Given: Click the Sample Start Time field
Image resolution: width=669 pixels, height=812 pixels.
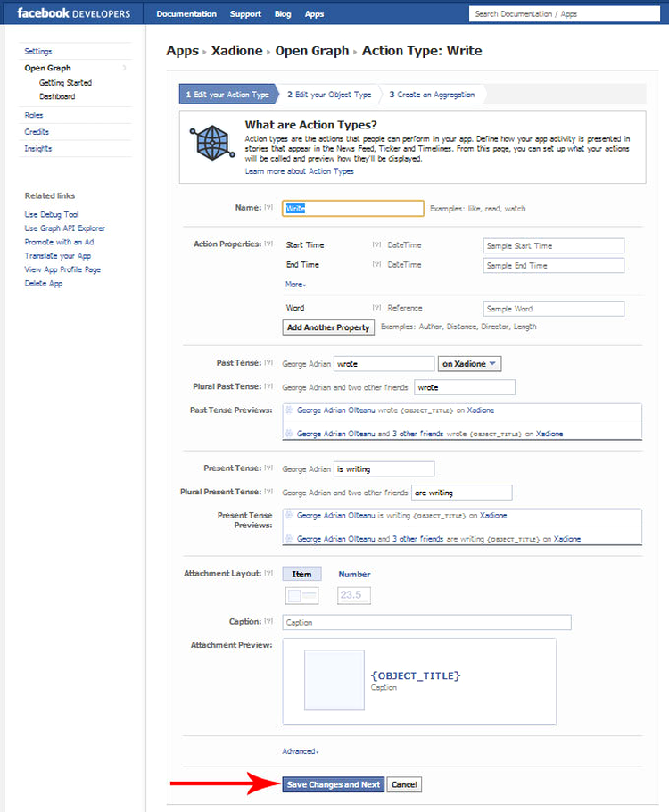Looking at the screenshot, I should point(554,245).
